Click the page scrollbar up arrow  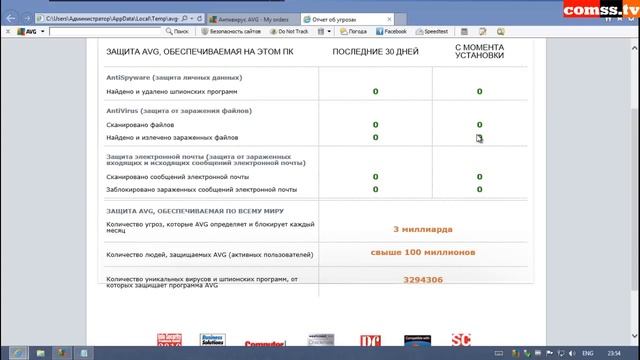point(634,48)
